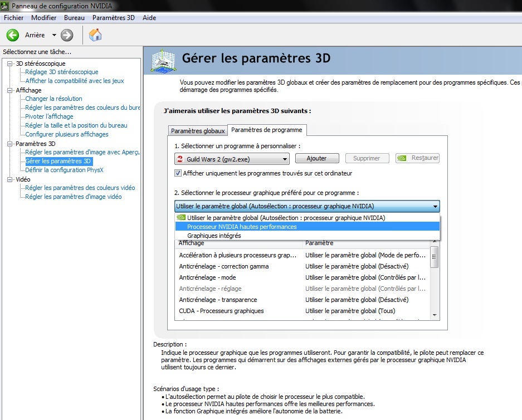Open the Paramètres 3D menu
Screen dimensions: 522x420
[114, 18]
